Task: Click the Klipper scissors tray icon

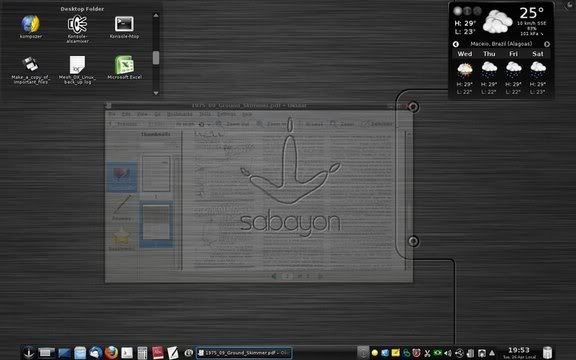Action: point(427,353)
